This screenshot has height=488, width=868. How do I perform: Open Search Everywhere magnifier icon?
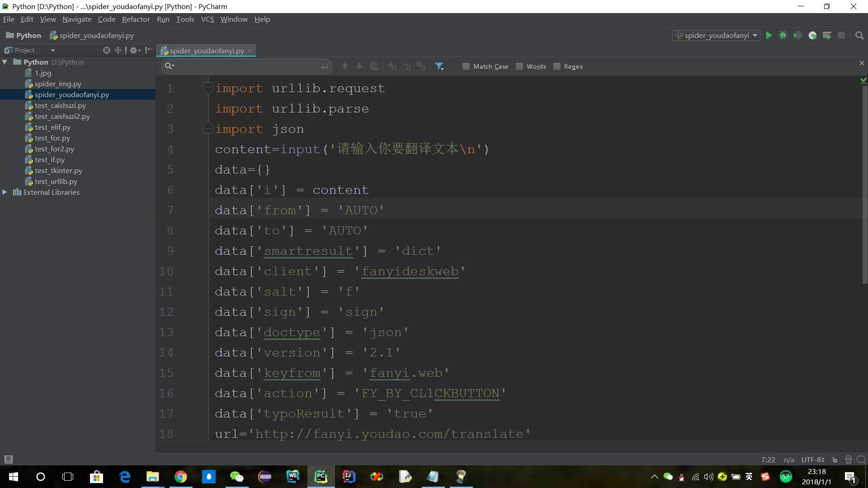[859, 35]
